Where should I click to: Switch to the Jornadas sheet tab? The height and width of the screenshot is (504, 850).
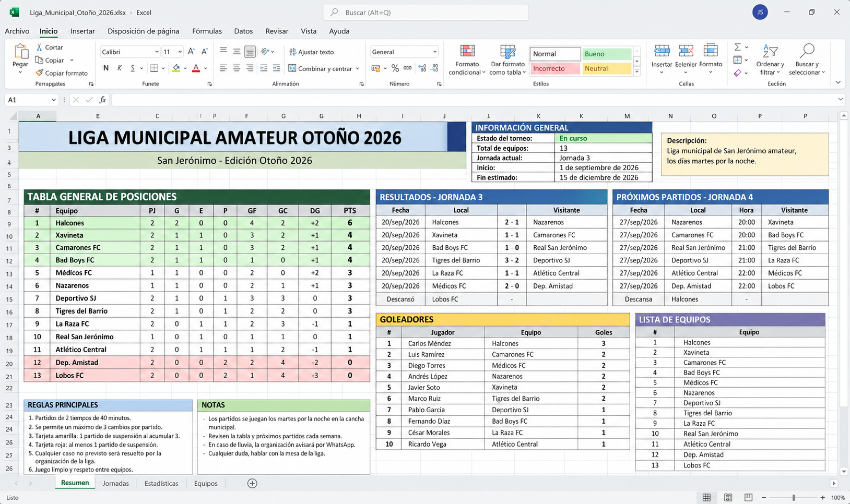click(x=116, y=484)
